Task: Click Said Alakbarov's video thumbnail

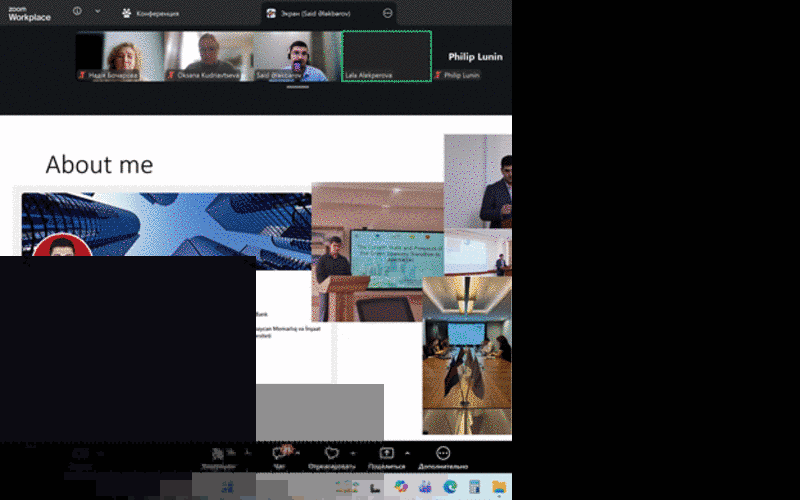Action: point(297,55)
